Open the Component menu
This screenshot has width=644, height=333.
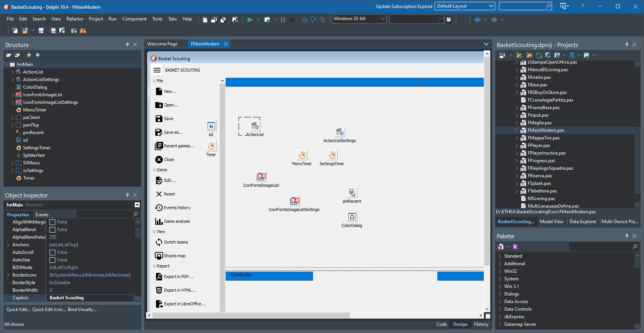click(134, 19)
